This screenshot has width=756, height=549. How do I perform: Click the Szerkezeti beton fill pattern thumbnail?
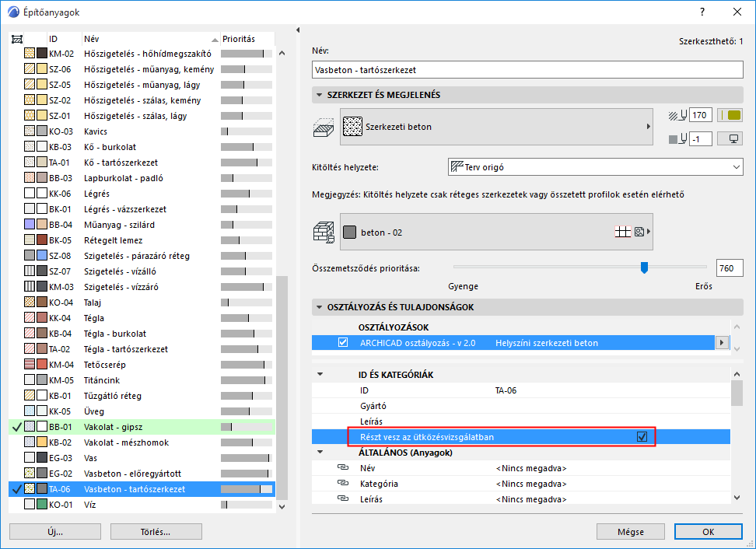tap(352, 127)
